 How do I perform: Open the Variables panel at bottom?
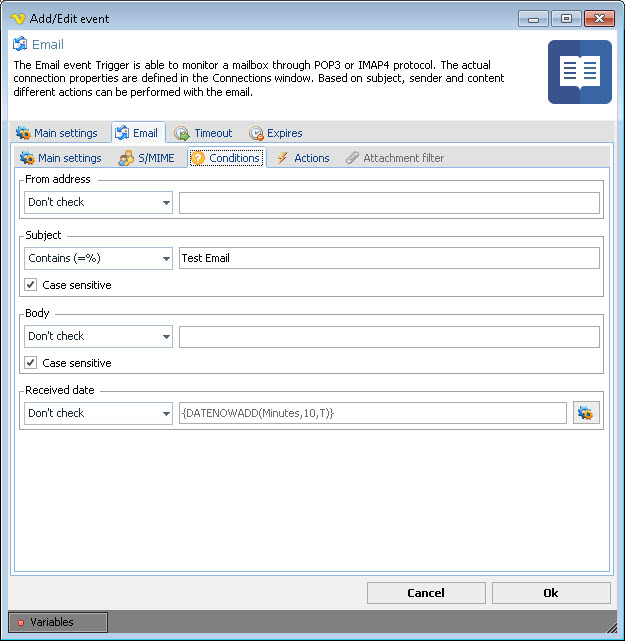57,622
